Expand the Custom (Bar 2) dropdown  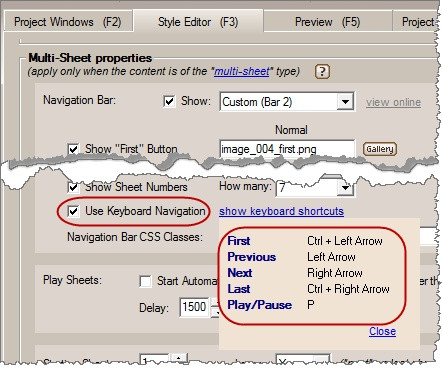[x=345, y=101]
